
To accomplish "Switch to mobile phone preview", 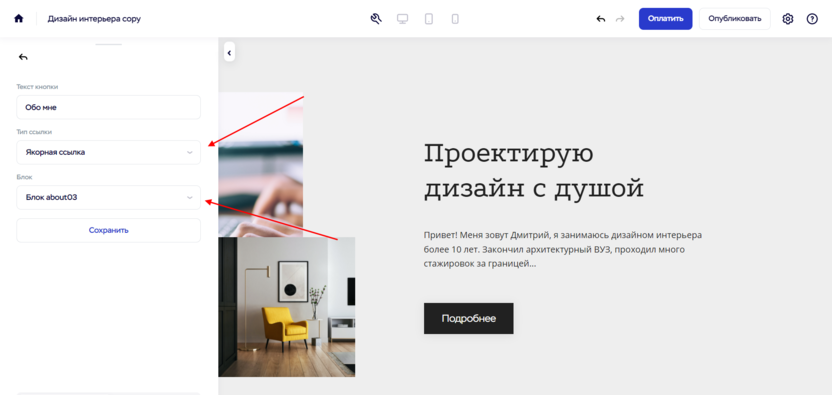I will tap(455, 19).
